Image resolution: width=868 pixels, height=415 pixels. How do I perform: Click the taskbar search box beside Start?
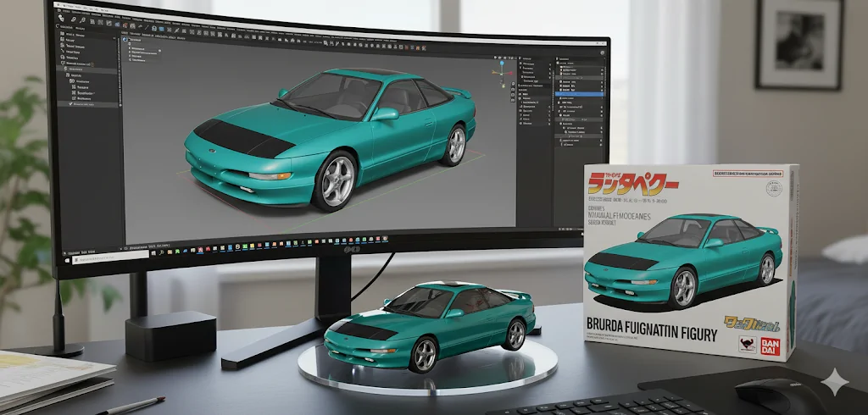pyautogui.click(x=110, y=257)
